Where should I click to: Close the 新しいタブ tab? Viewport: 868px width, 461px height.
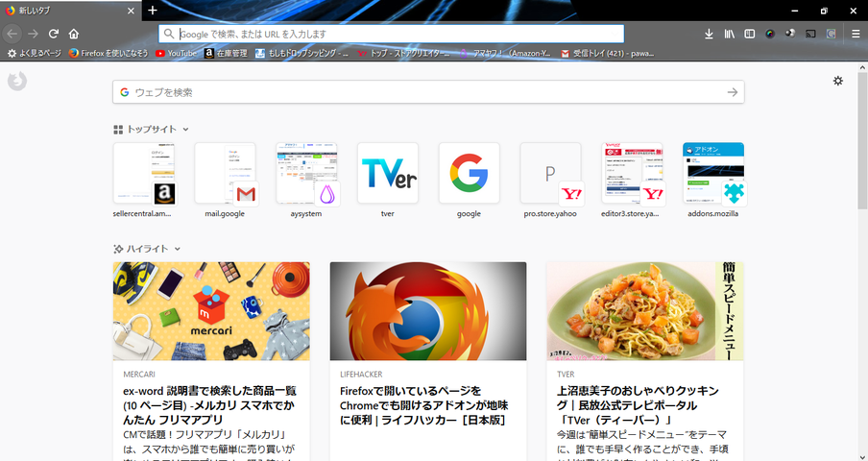131,11
